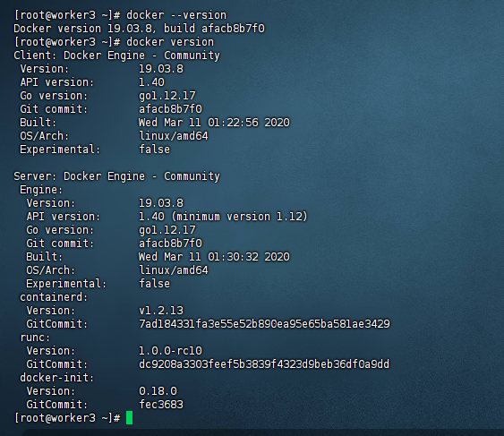Click GitCommit hash starting 'dc9208a3303f'
This screenshot has width=504, height=436.
pos(264,364)
